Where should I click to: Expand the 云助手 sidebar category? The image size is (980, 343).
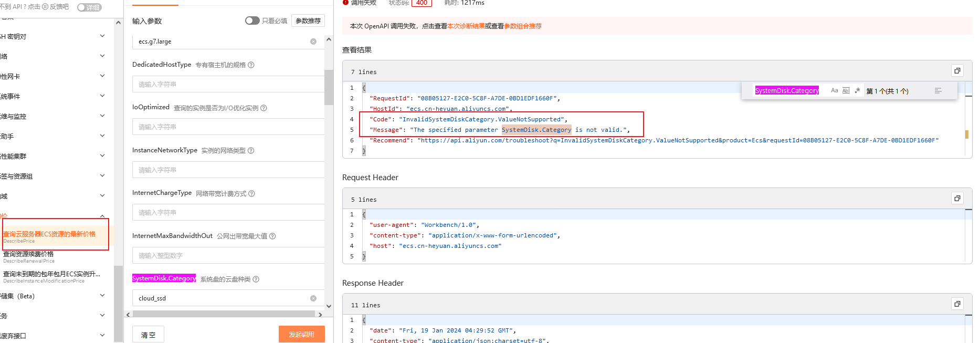click(102, 136)
